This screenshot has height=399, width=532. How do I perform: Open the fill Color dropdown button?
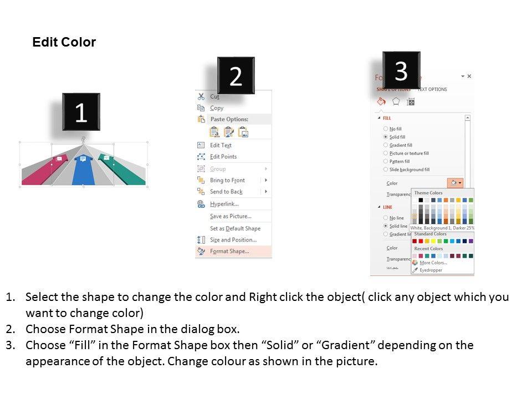point(454,182)
